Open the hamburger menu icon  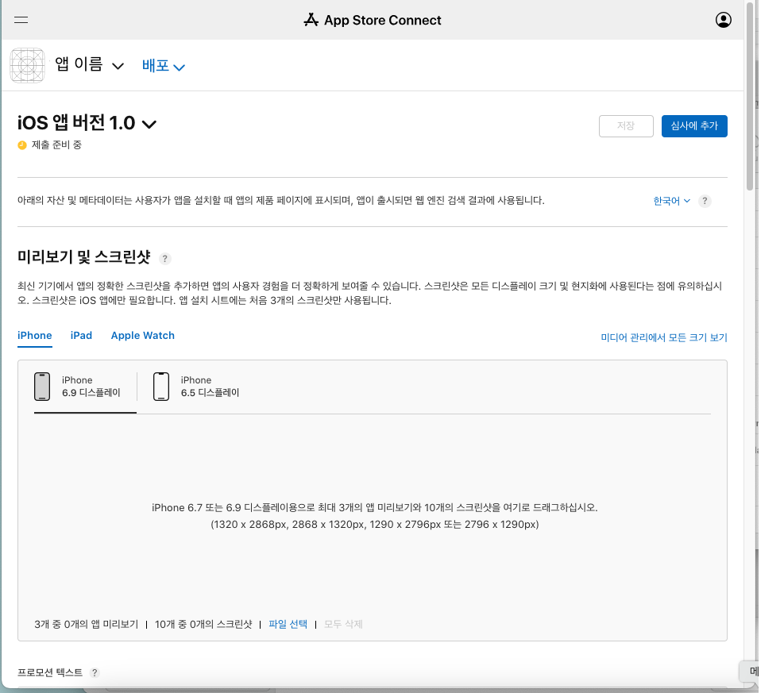21,20
